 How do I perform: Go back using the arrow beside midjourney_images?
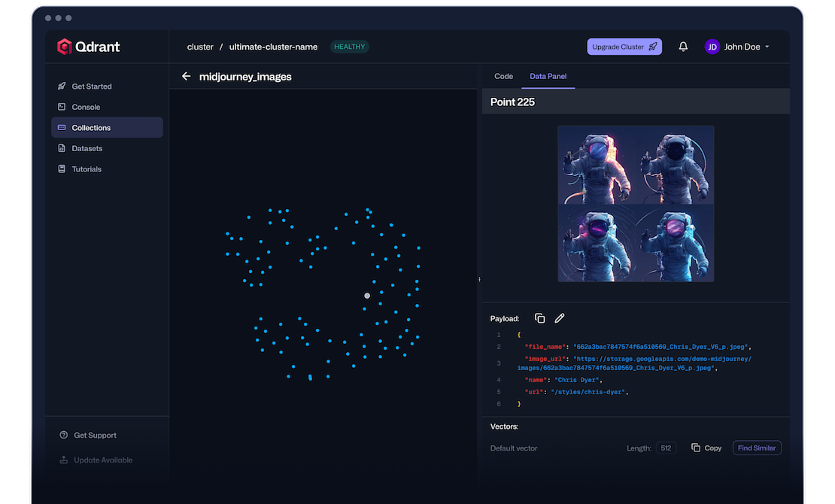tap(187, 76)
